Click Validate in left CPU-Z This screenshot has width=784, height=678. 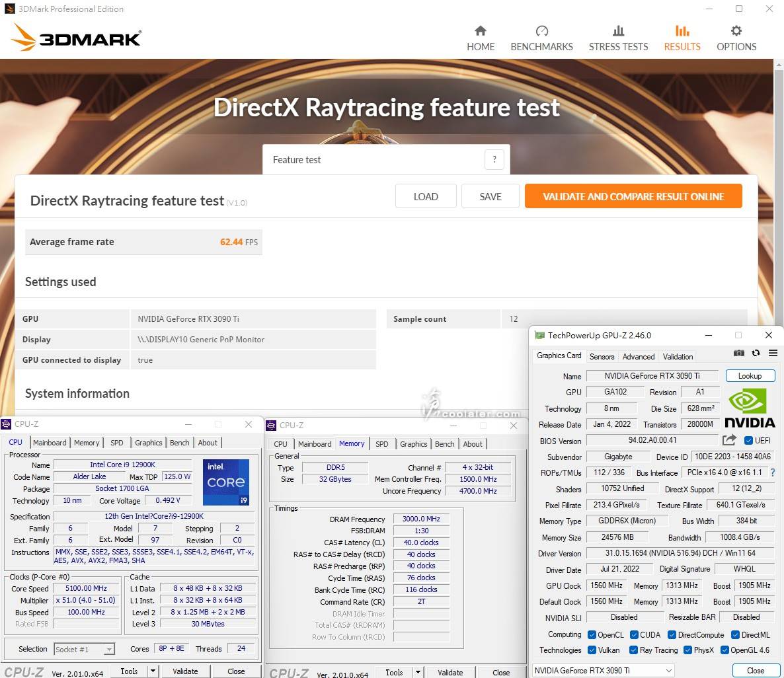point(185,671)
